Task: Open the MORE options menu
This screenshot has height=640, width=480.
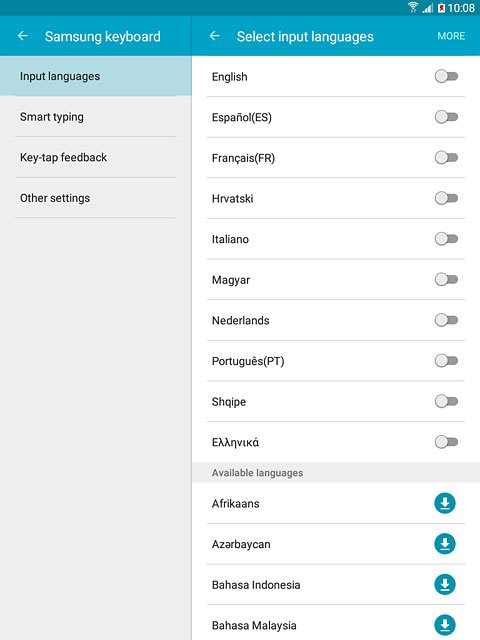Action: click(451, 36)
